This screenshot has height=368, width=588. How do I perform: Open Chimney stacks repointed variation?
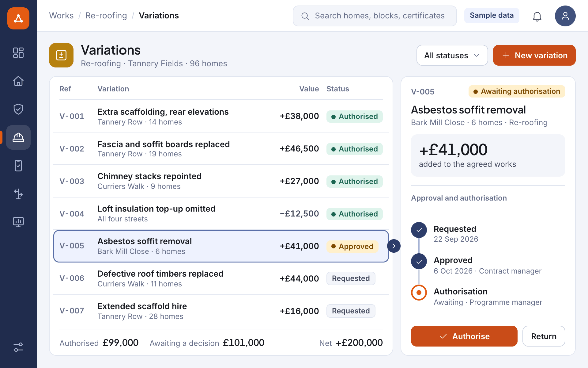(221, 181)
